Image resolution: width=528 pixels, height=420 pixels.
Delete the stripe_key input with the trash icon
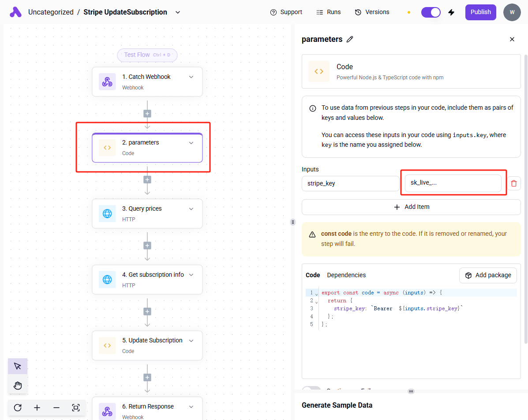tap(514, 183)
